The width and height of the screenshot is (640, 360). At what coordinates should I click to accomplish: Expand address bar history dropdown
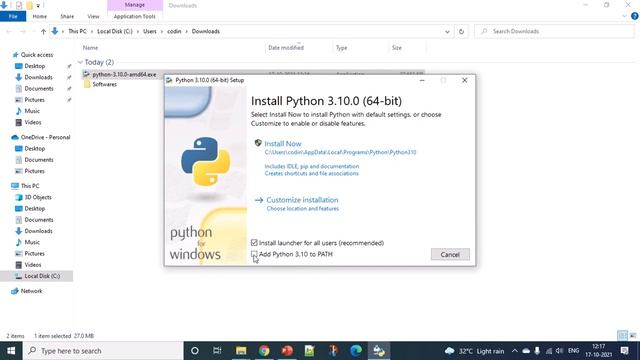447,31
